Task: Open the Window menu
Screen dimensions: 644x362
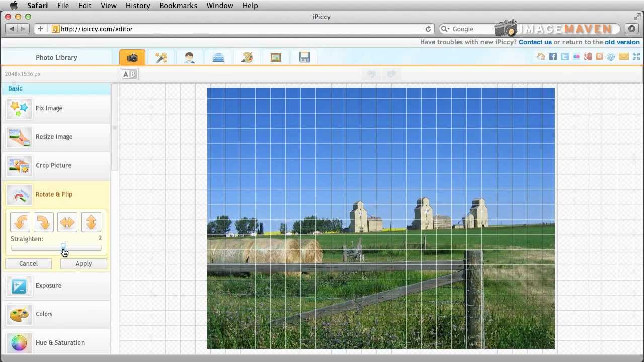Action: click(220, 5)
